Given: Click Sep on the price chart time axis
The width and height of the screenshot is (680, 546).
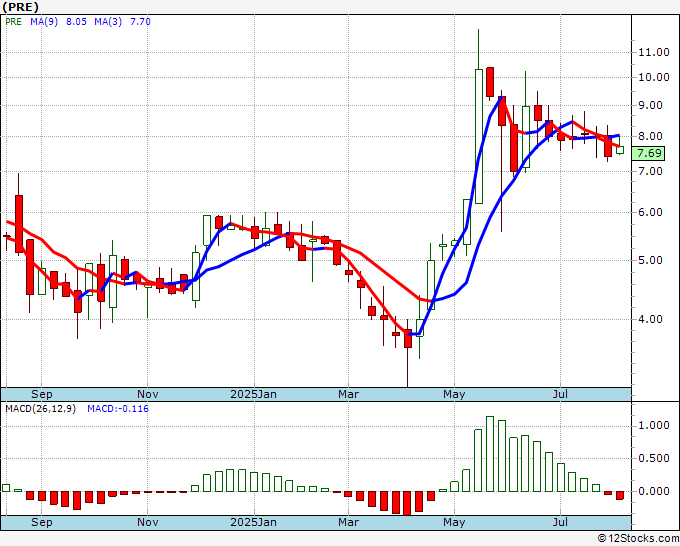Looking at the screenshot, I should click(42, 394).
